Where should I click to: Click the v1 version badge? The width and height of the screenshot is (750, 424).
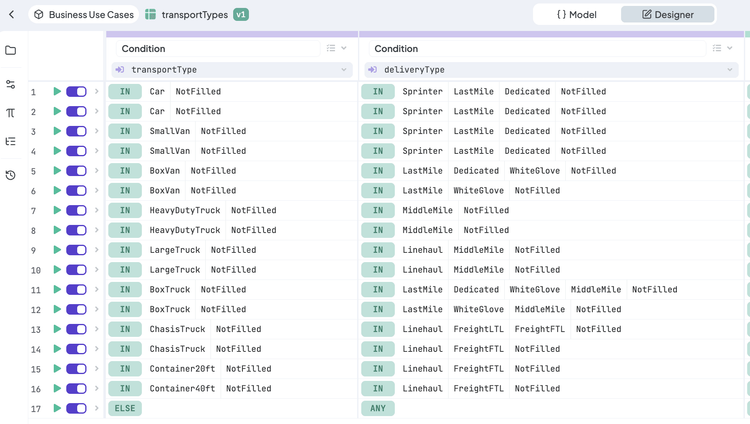pyautogui.click(x=241, y=15)
